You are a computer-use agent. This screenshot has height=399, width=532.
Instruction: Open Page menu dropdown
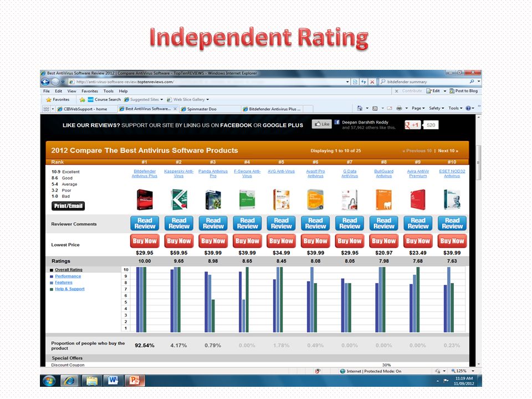(418, 108)
